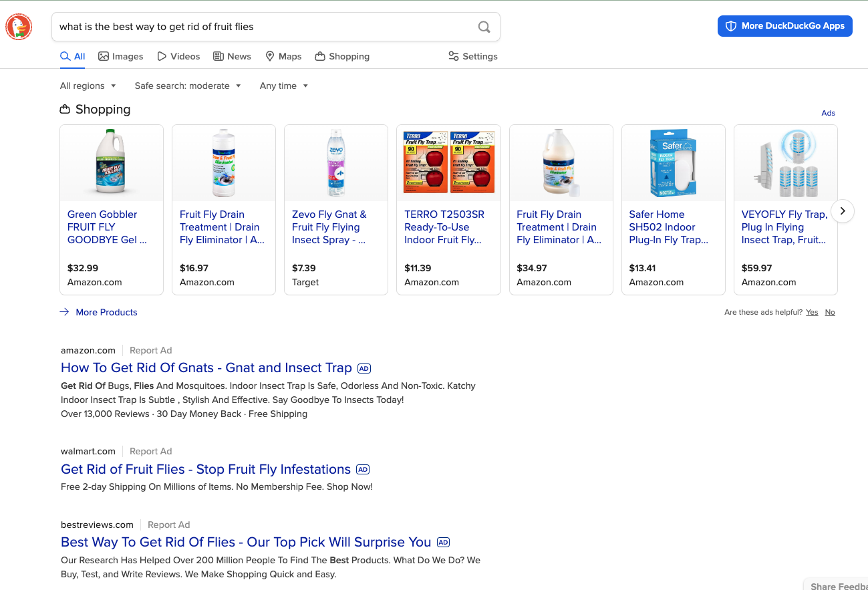Screen dimensions: 868x590
Task: Switch to the News tab
Action: [232, 56]
